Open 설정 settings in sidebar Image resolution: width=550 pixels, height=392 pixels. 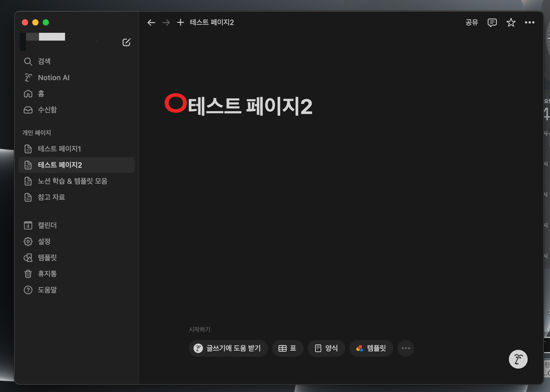44,242
